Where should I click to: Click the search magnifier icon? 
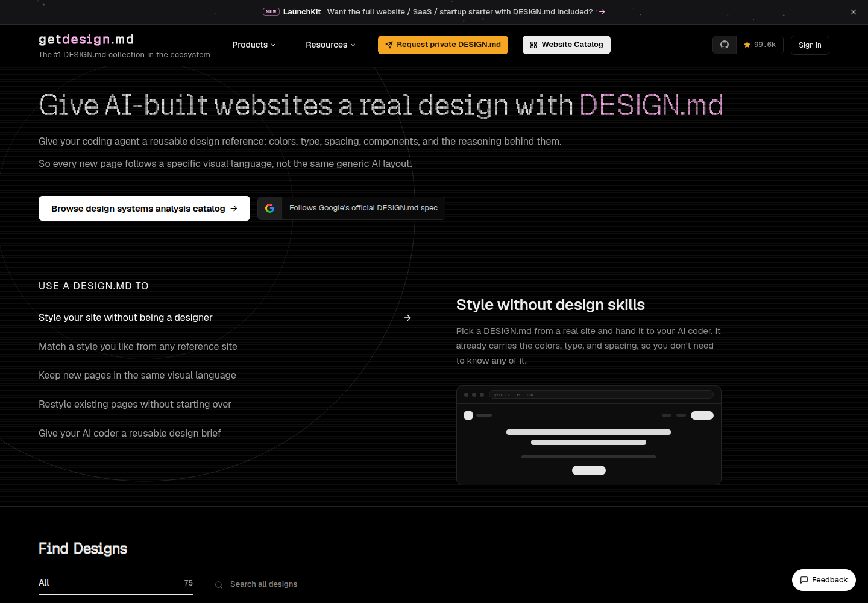tap(219, 585)
